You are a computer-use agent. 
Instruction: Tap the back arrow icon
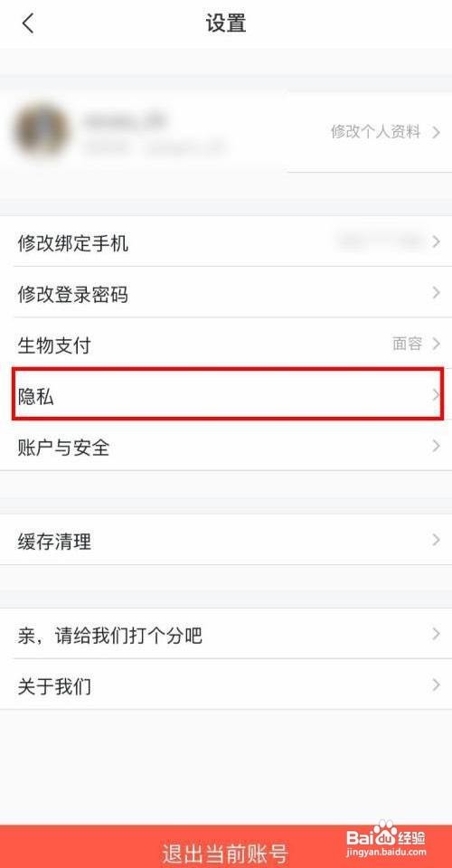tap(28, 24)
